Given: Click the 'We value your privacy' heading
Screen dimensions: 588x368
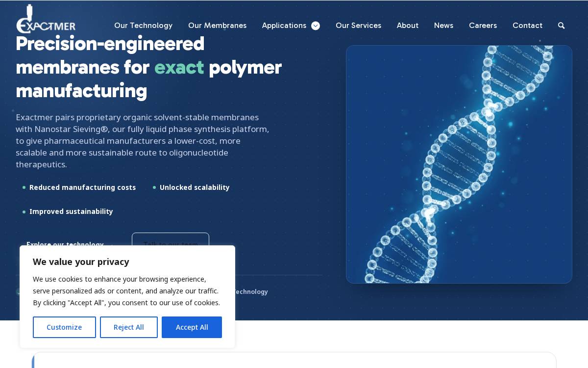Looking at the screenshot, I should (x=81, y=262).
